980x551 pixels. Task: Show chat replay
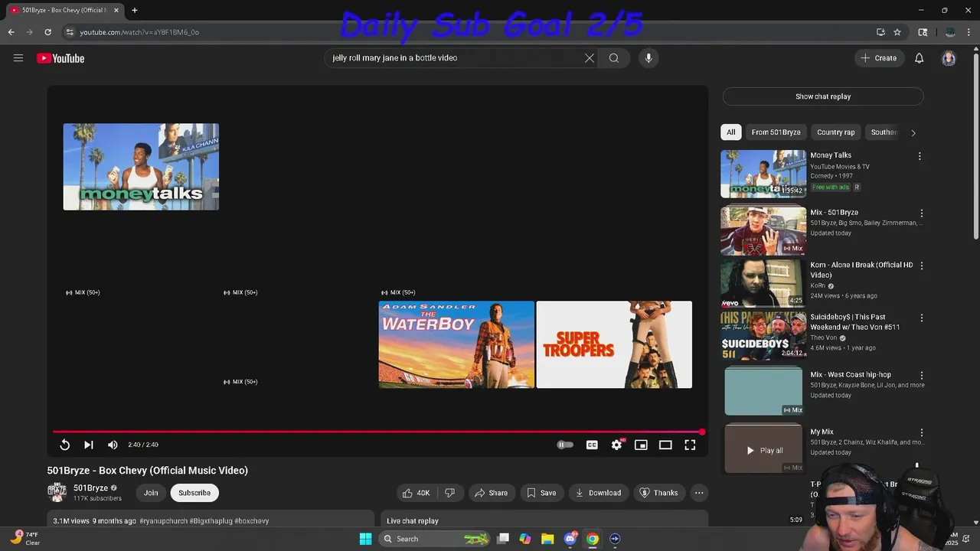point(823,96)
